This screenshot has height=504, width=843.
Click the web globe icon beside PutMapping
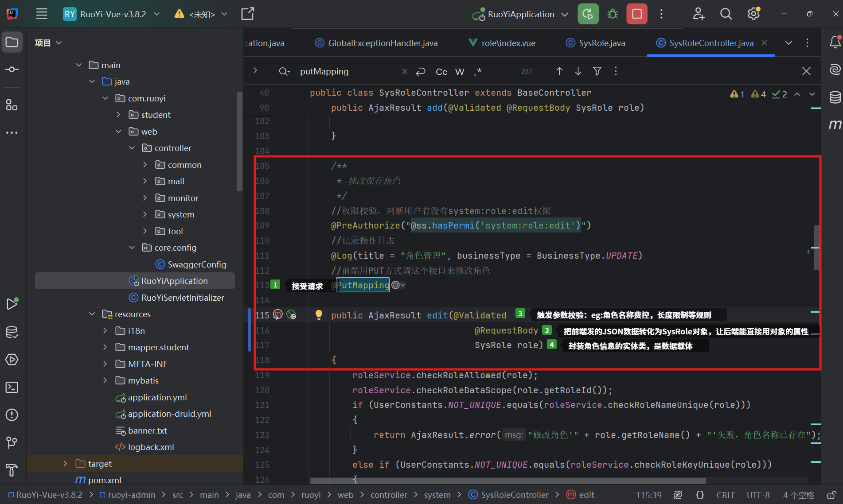pos(395,285)
